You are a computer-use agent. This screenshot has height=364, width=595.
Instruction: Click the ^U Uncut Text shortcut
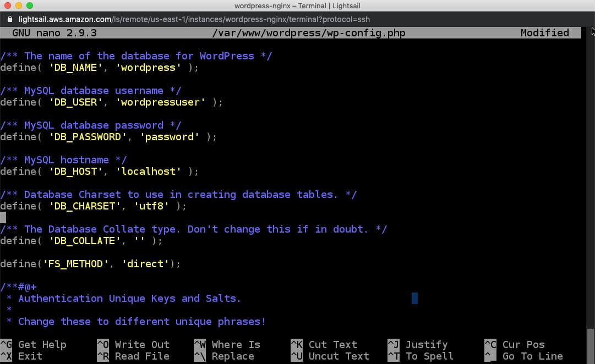tap(330, 356)
